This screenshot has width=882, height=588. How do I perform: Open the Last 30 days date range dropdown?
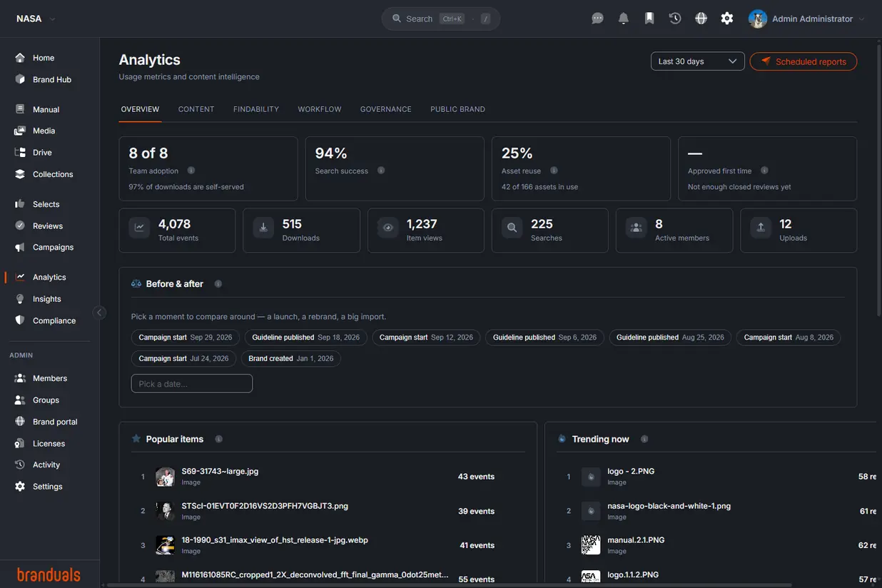tap(698, 61)
